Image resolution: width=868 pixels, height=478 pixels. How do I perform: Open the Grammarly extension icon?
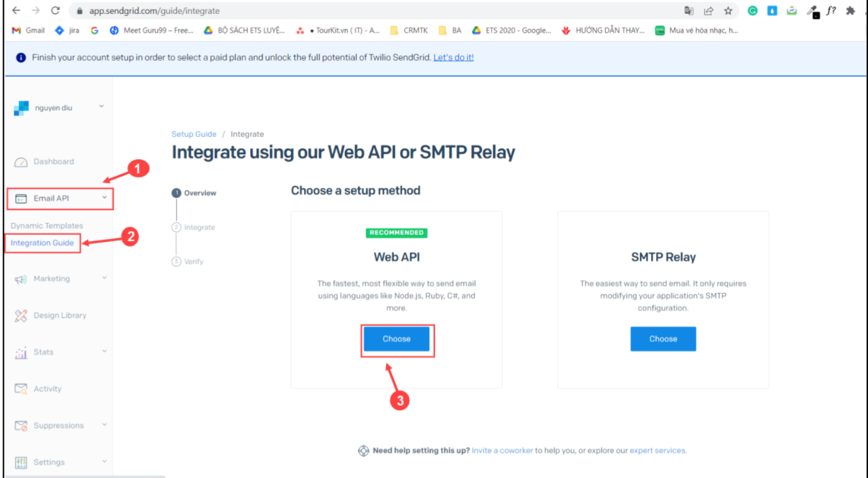click(x=753, y=11)
